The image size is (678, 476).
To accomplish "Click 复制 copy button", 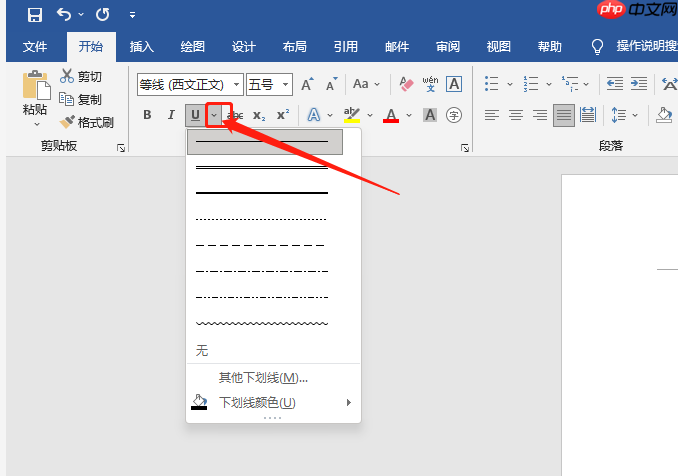I will 80,99.
